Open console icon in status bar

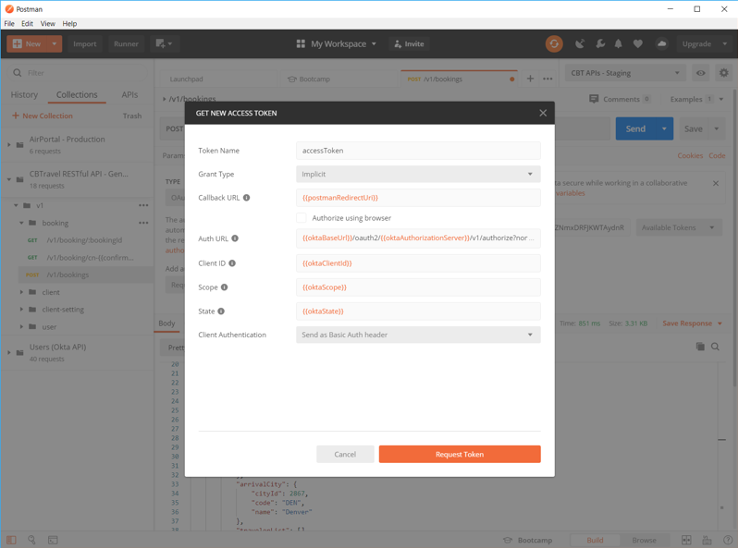point(53,540)
